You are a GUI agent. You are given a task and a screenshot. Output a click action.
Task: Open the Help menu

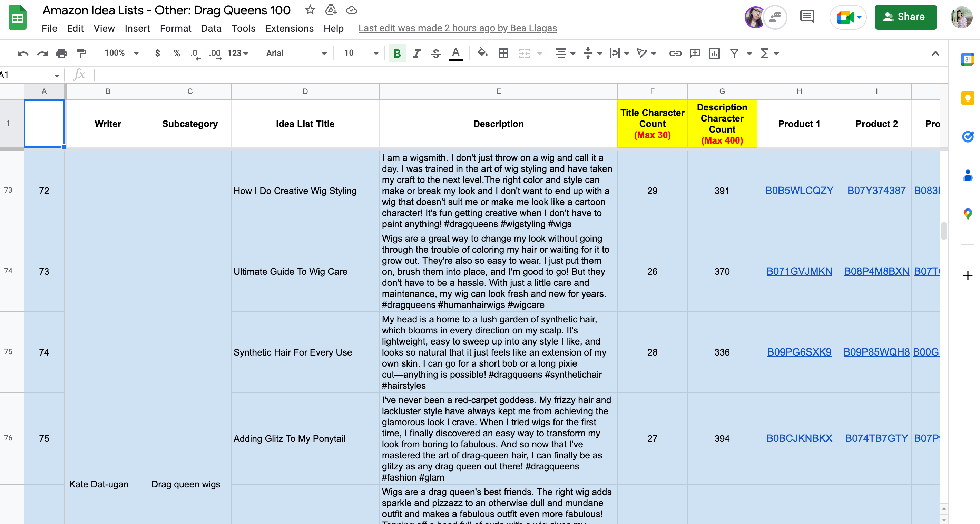point(334,29)
